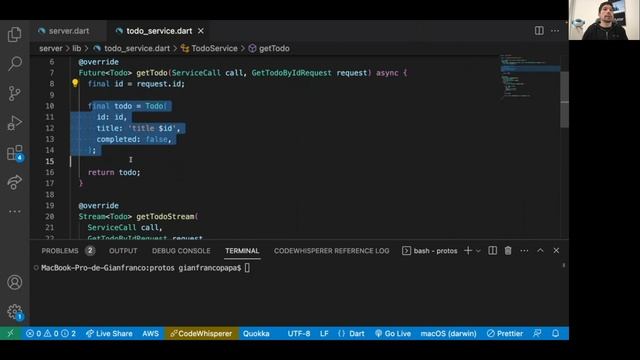Open the OUTPUT panel tab
Viewport: 640px width, 360px height.
click(123, 251)
